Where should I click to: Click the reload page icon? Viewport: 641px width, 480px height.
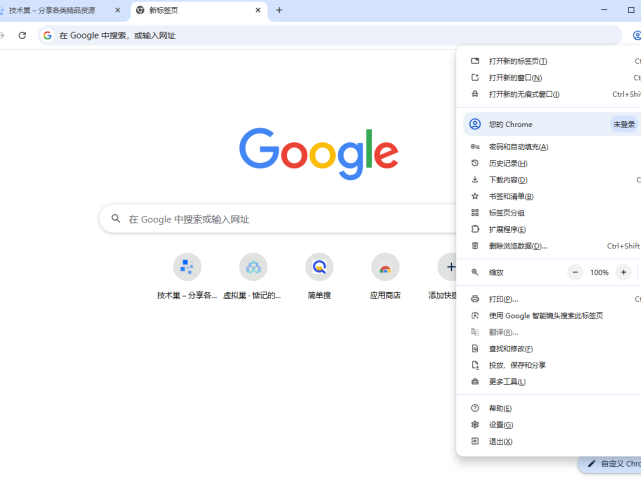point(22,36)
